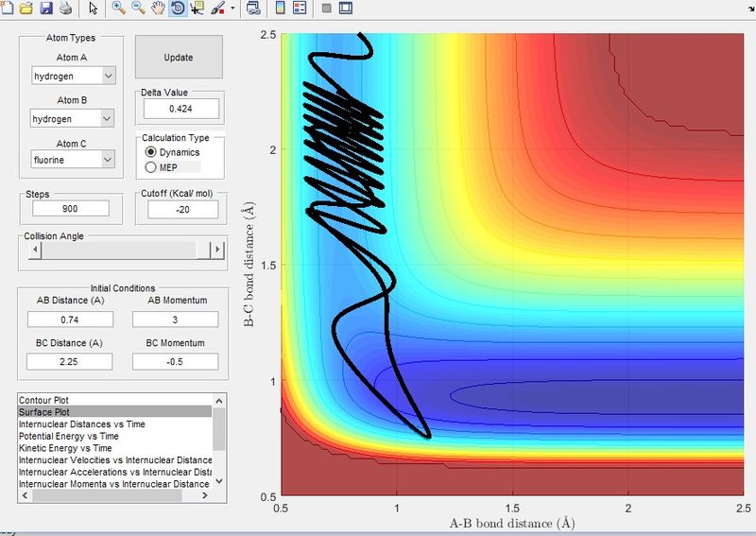Open the Atom A hydrogen dropdown
The image size is (756, 536).
(74, 76)
